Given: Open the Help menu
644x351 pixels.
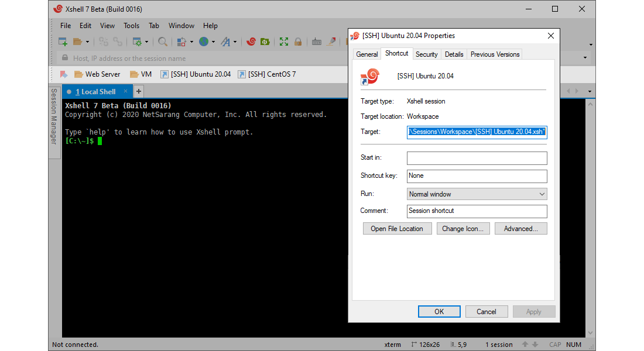Looking at the screenshot, I should [x=210, y=26].
